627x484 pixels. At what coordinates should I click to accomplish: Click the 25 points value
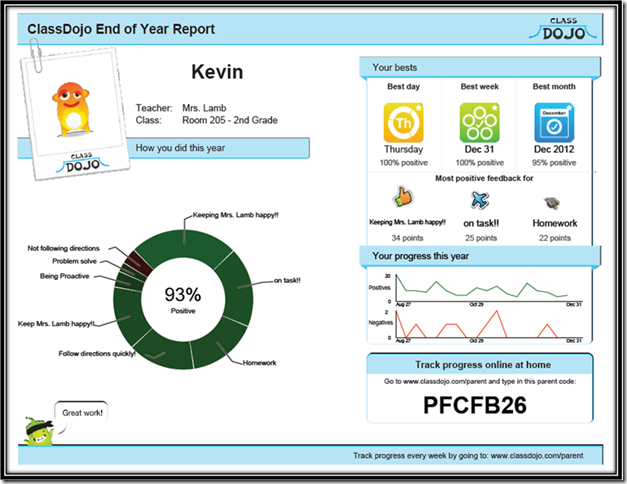click(481, 238)
